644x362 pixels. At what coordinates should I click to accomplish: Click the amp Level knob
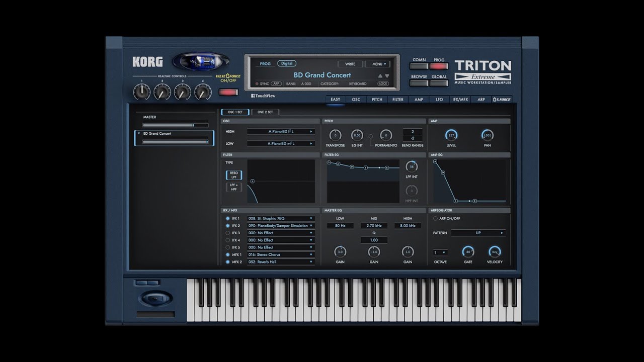click(x=451, y=135)
